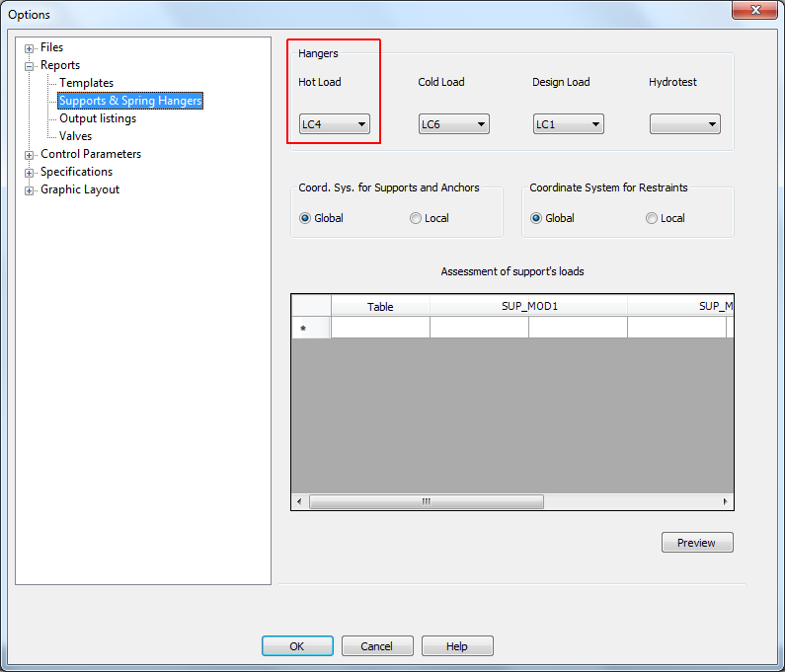Select Global for Supports and Anchors
This screenshot has height=672, width=785.
coord(305,218)
